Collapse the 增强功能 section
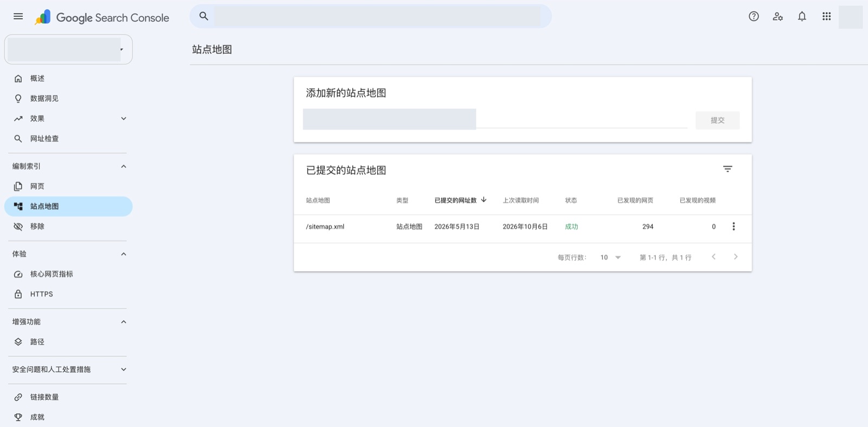 [x=124, y=322]
